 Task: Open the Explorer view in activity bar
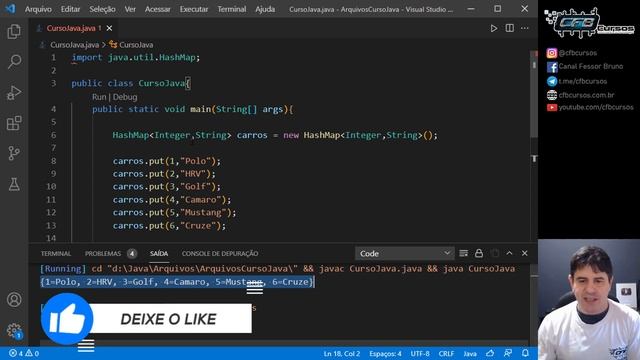pos(14,31)
